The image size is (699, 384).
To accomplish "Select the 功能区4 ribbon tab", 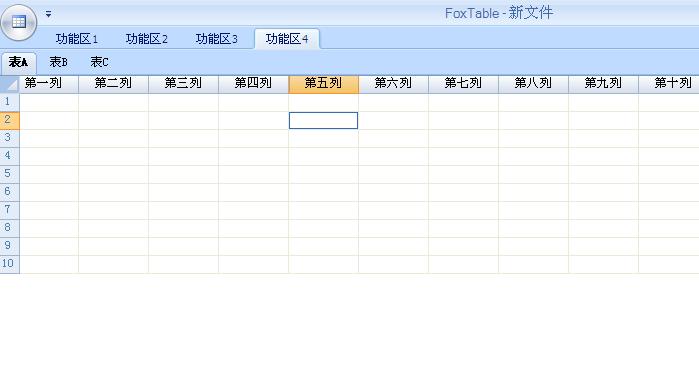I will pos(287,39).
